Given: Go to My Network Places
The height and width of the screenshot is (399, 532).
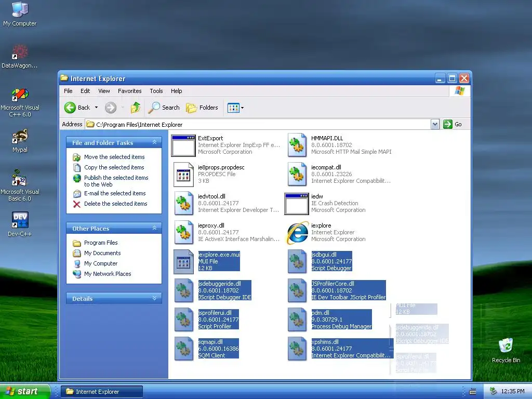Looking at the screenshot, I should [x=108, y=274].
